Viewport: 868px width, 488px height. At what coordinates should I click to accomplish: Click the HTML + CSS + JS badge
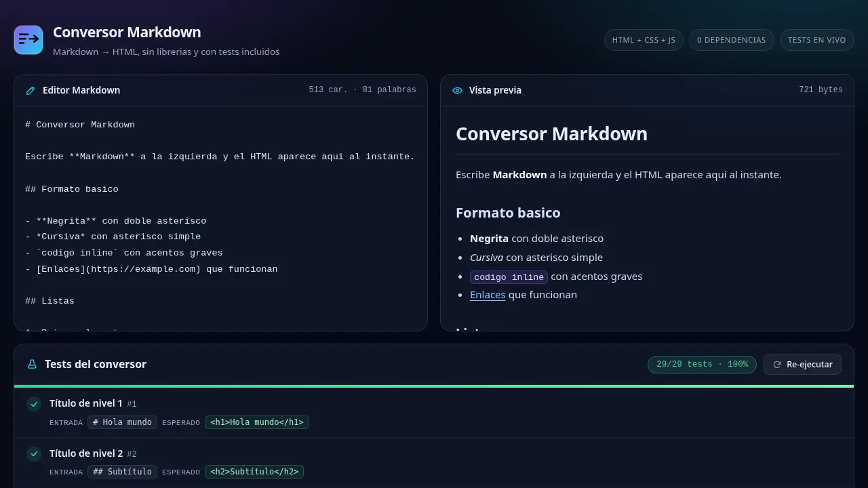(644, 40)
